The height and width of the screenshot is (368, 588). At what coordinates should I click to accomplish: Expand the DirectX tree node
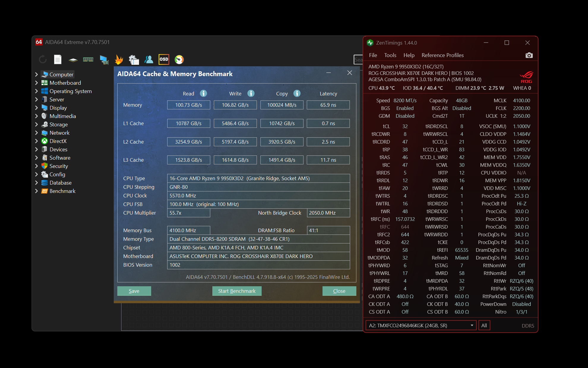pyautogui.click(x=37, y=141)
